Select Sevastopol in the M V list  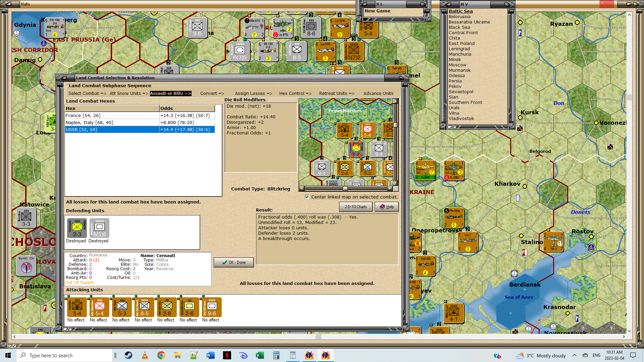click(x=461, y=92)
